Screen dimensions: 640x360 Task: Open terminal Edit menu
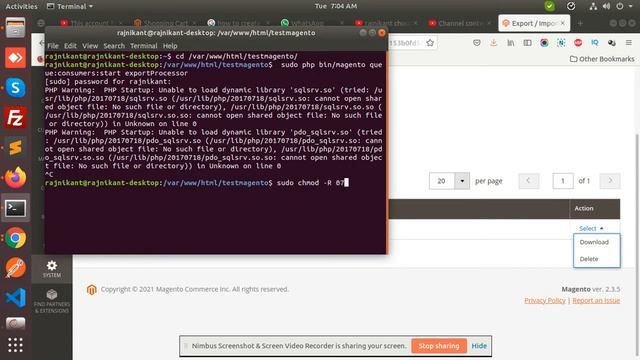70,46
